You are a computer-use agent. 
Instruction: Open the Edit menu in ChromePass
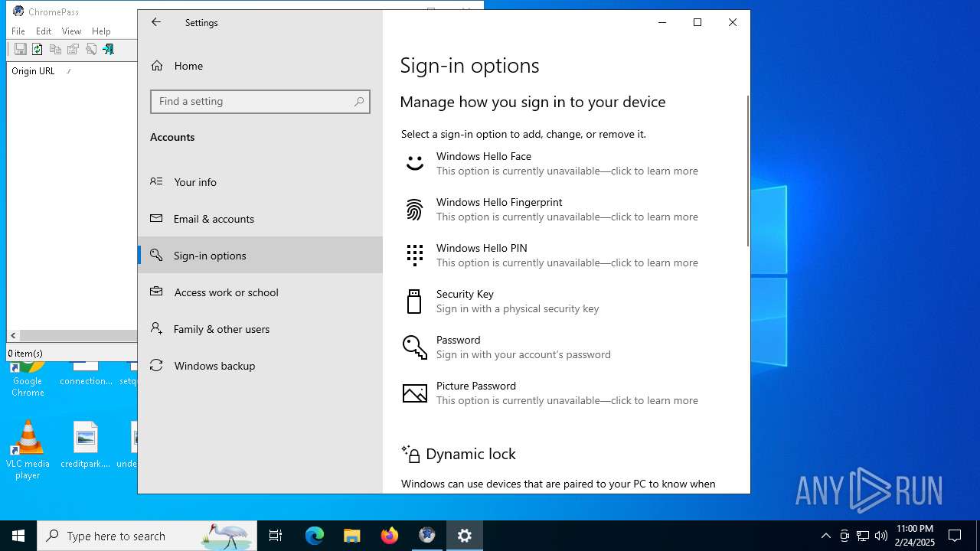[x=44, y=31]
